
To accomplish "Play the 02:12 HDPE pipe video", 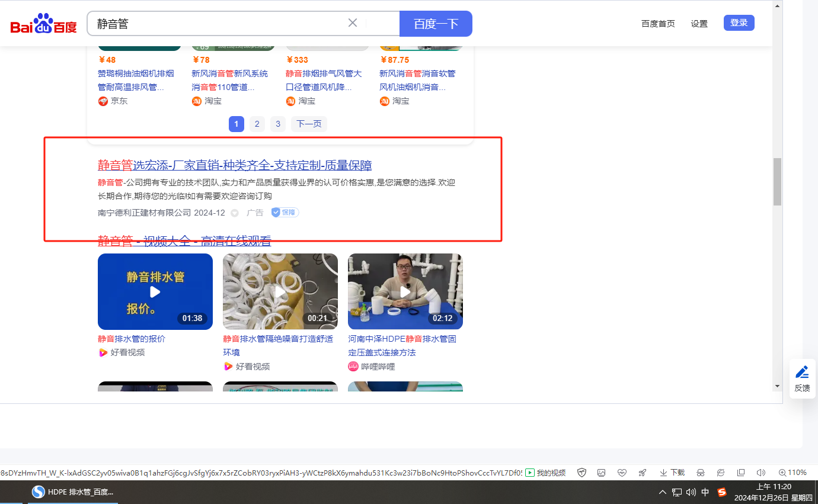I will pos(405,291).
